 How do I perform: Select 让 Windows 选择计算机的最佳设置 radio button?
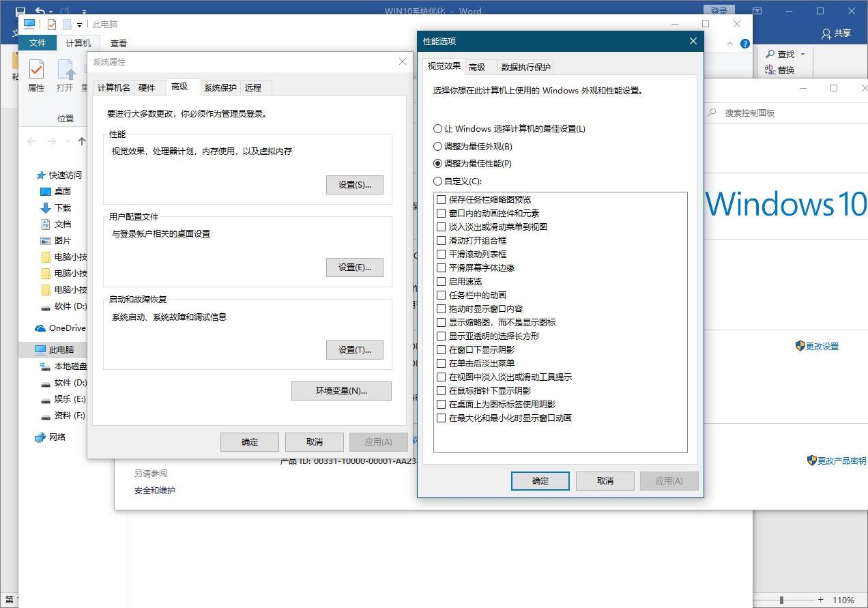coord(438,129)
